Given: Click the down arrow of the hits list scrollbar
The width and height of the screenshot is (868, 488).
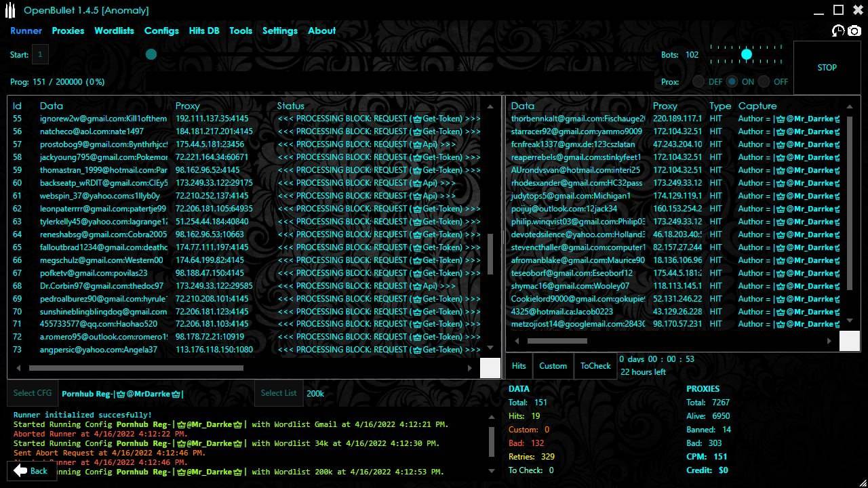Looking at the screenshot, I should [x=850, y=321].
